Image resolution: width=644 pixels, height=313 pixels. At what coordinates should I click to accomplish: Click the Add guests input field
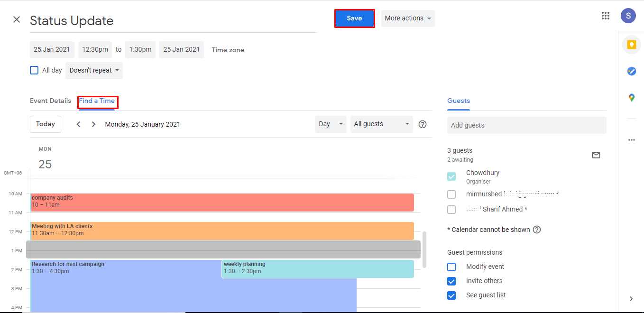[526, 125]
